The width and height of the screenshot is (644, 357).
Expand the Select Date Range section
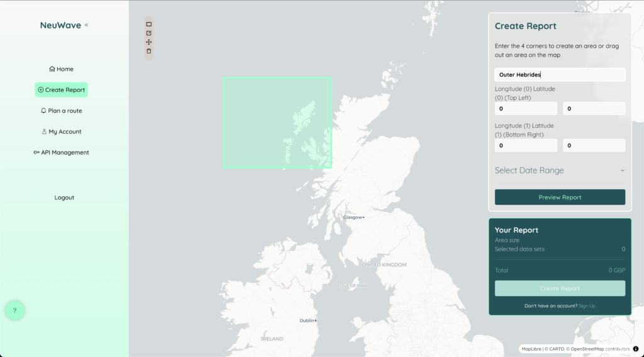560,170
